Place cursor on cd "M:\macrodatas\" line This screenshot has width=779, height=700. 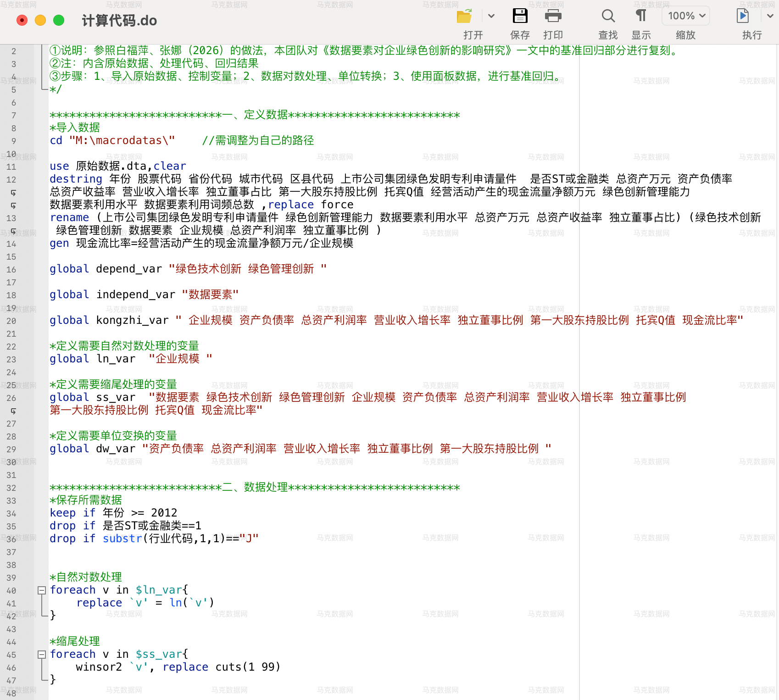[112, 140]
